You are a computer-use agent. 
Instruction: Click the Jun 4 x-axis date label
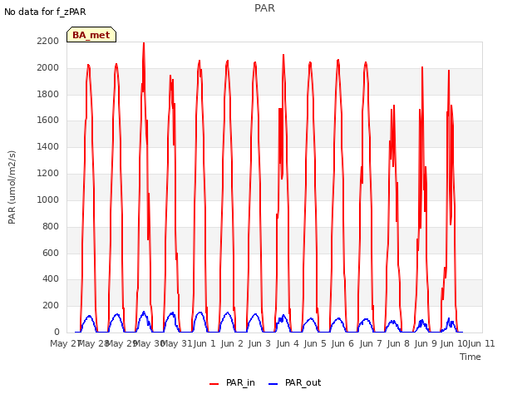288,343
